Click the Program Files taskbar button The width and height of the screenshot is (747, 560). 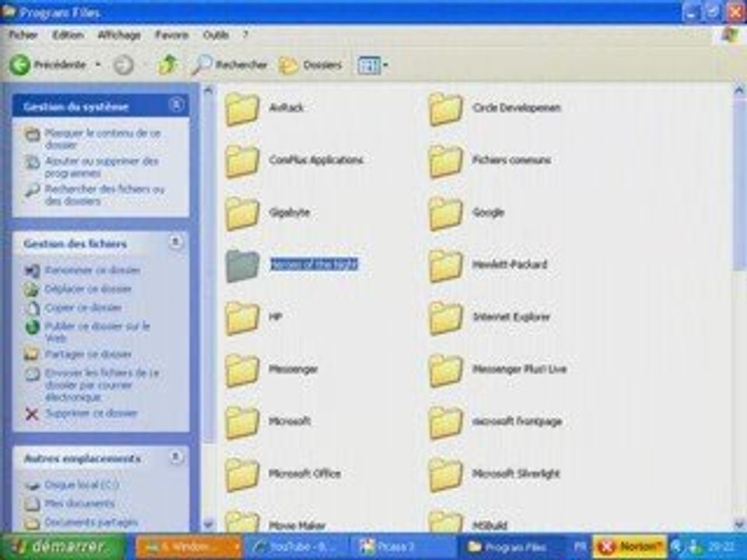512,547
